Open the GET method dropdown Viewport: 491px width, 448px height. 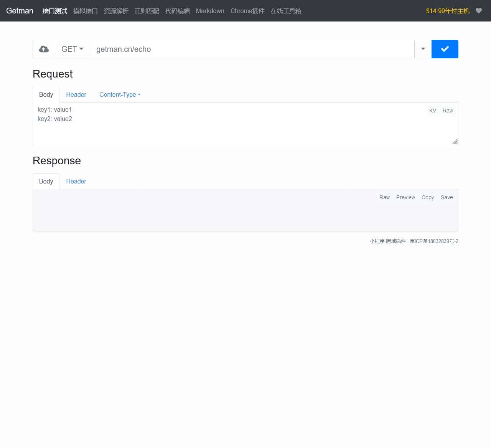tap(72, 49)
